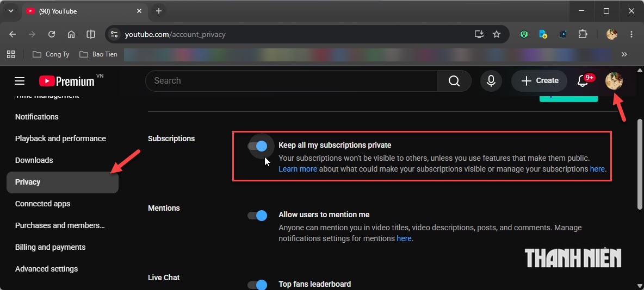The width and height of the screenshot is (644, 290).
Task: Toggle the YouTube hamburger guide menu
Action: [20, 81]
